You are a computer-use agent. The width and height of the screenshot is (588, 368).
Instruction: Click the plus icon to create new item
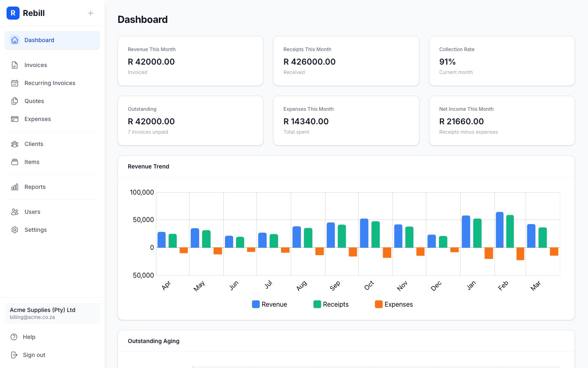[x=91, y=13]
